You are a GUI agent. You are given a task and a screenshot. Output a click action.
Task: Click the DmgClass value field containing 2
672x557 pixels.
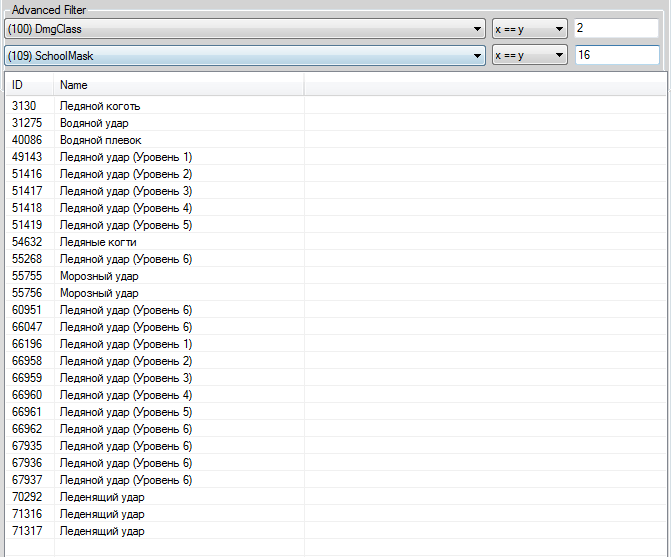(x=615, y=29)
